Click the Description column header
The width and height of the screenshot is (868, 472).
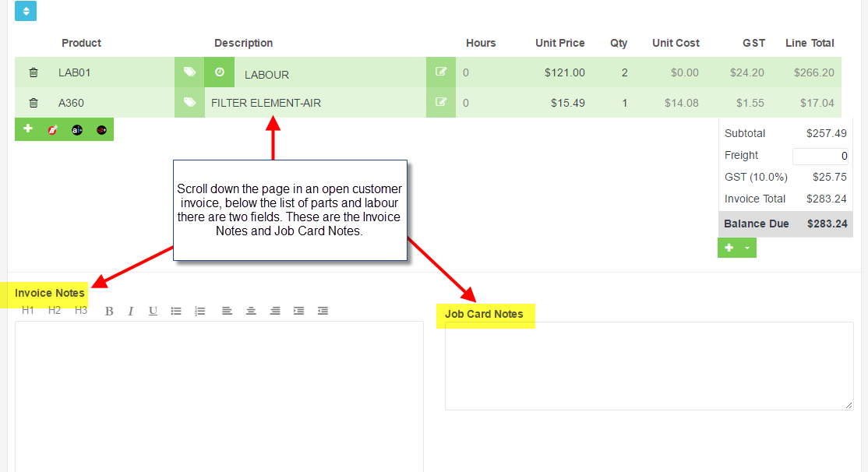coord(244,43)
